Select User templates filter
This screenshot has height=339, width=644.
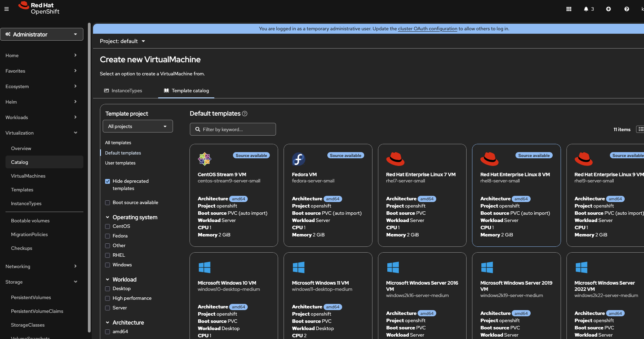tap(120, 163)
